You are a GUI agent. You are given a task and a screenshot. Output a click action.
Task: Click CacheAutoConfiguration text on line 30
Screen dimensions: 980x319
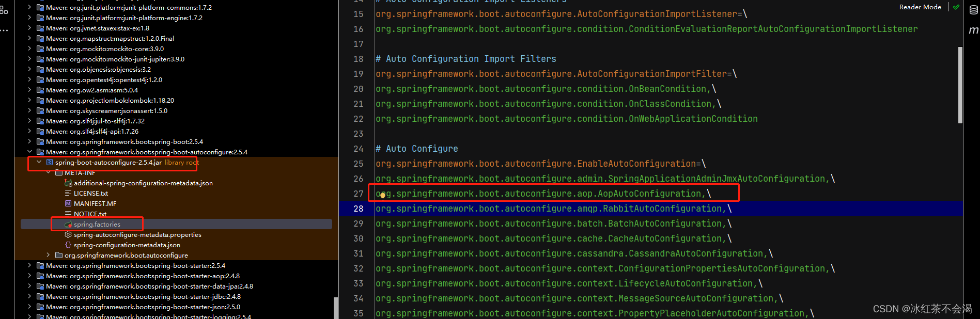click(x=665, y=238)
